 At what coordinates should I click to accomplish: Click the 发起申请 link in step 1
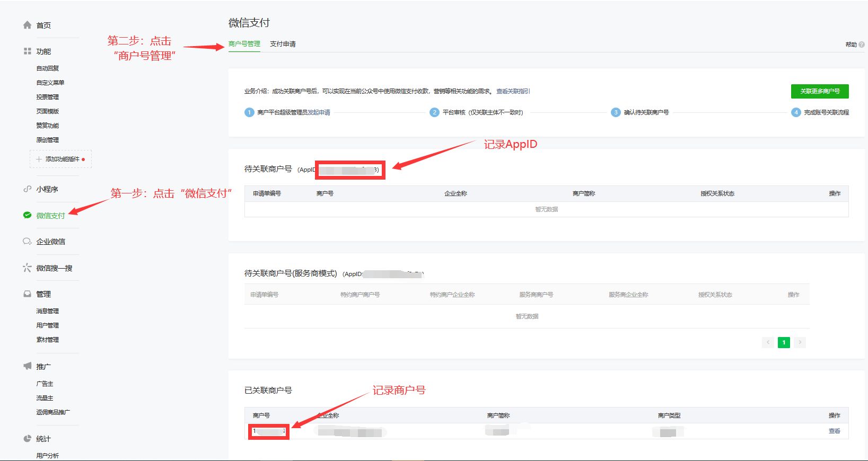pyautogui.click(x=319, y=112)
